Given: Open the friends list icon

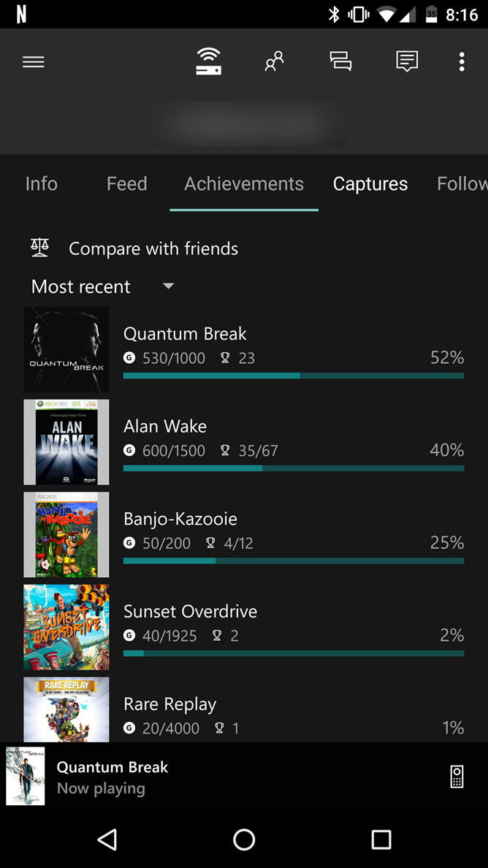Looking at the screenshot, I should pos(273,62).
